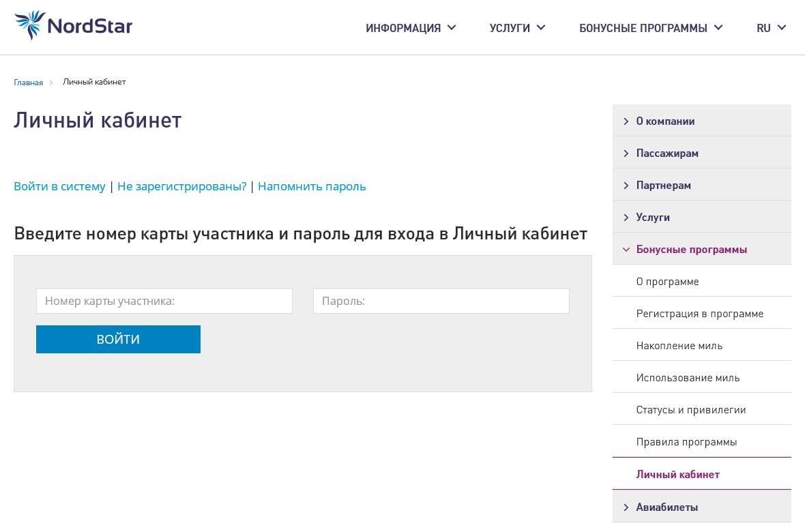Collapse the sidebar Бонусные программы section

tap(691, 249)
